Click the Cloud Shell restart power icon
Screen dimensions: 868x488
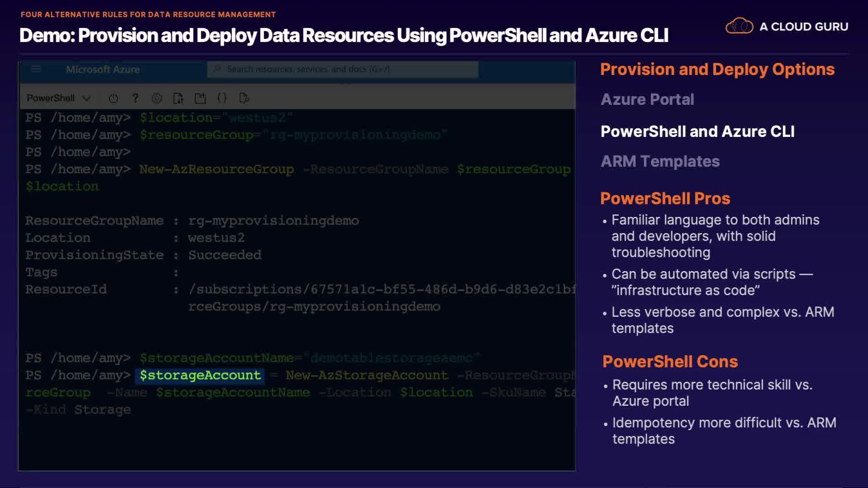pyautogui.click(x=113, y=98)
